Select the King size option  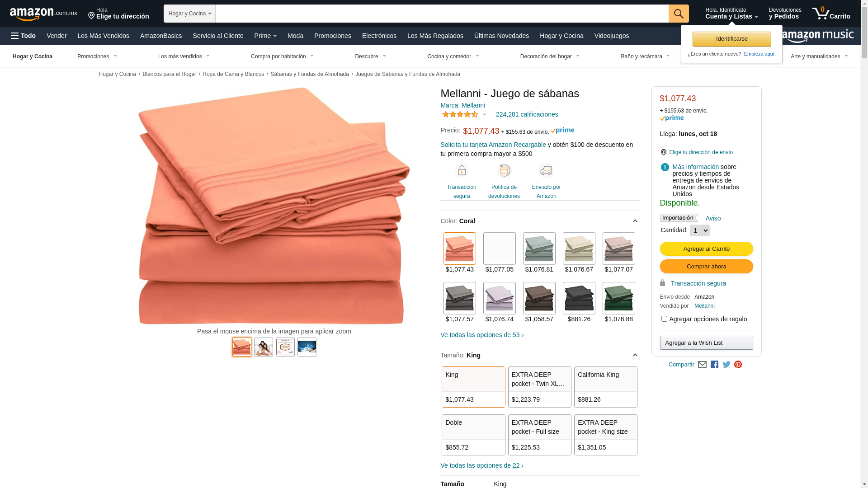[x=473, y=387]
